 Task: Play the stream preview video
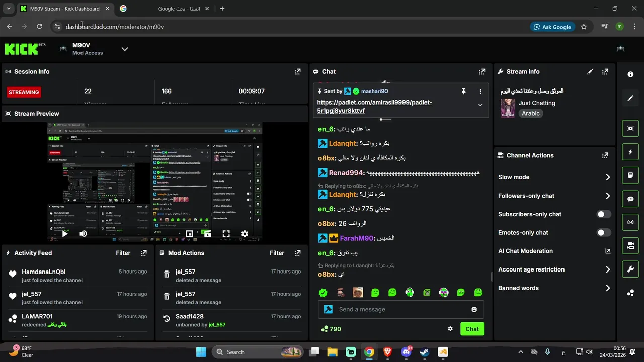coord(64,234)
